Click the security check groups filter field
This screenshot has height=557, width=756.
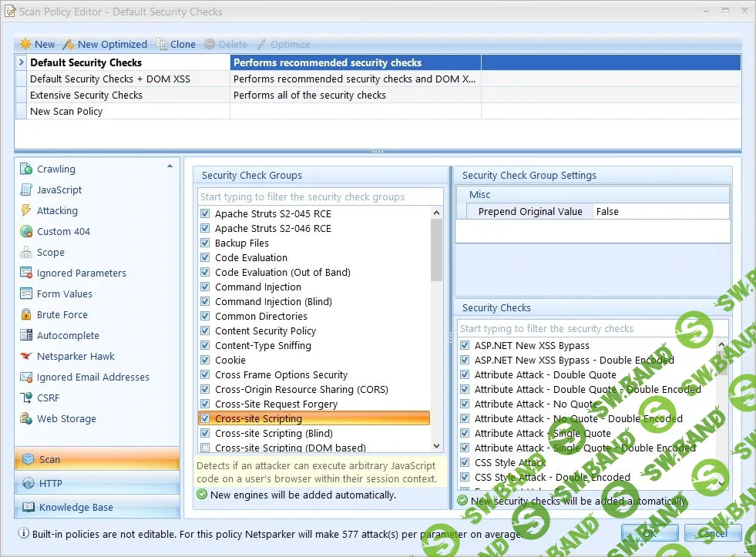click(x=320, y=196)
